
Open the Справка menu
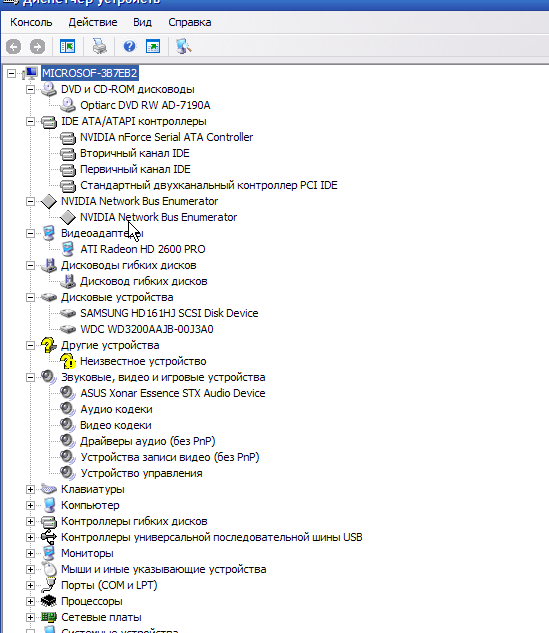190,22
